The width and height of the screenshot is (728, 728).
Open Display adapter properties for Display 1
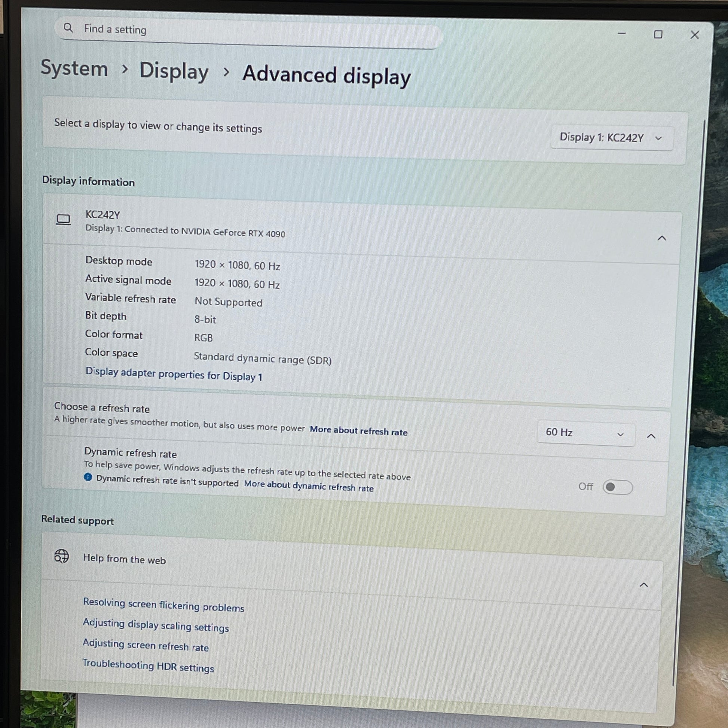pos(174,374)
